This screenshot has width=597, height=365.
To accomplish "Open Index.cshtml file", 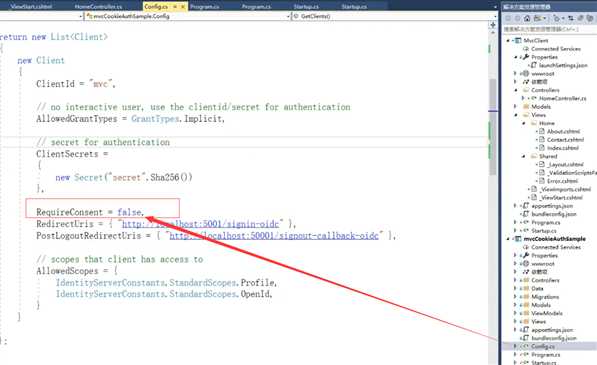I will (563, 148).
